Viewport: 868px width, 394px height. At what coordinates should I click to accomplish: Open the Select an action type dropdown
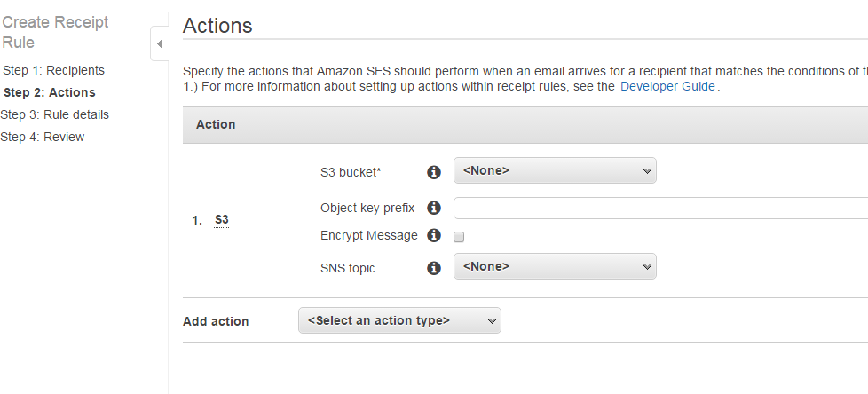[x=399, y=320]
